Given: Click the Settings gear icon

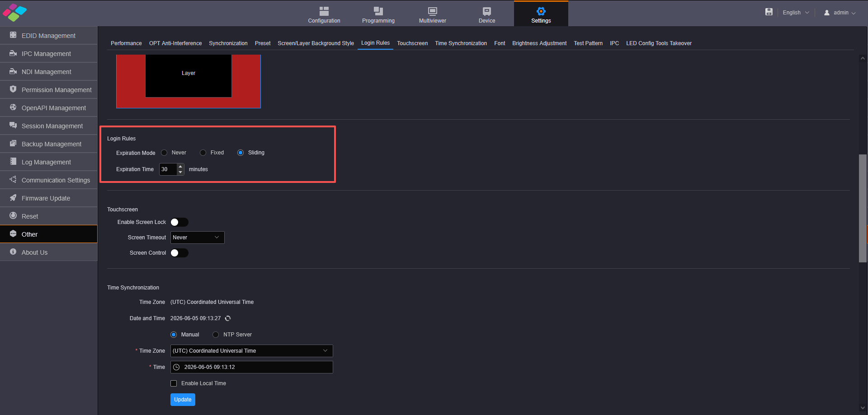Looking at the screenshot, I should pos(541,11).
